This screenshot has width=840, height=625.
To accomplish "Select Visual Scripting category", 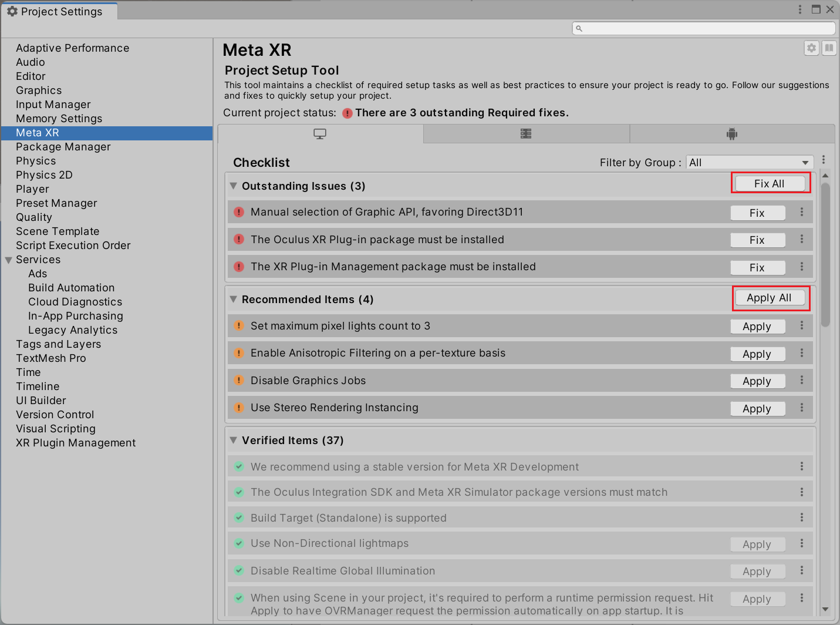I will click(56, 429).
